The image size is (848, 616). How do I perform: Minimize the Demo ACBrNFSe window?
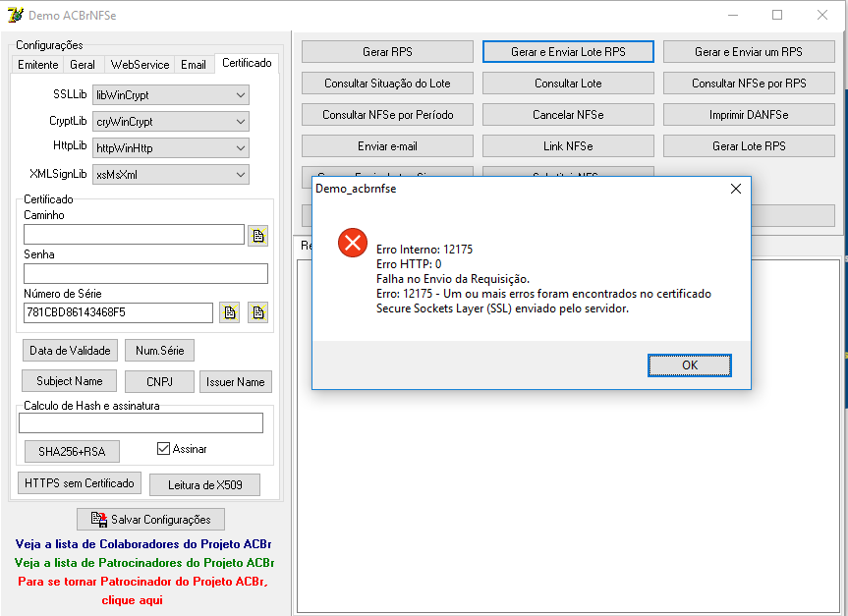[732, 15]
